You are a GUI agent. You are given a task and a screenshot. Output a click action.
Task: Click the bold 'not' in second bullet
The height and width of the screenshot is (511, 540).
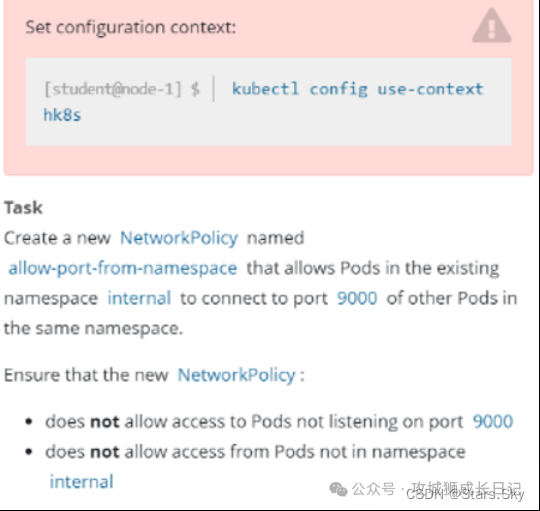[x=105, y=452]
